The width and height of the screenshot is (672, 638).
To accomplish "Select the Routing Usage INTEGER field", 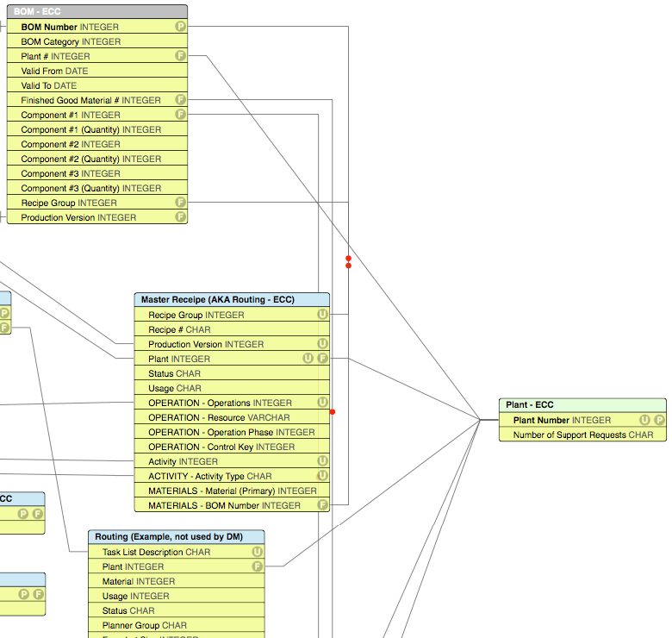I will tap(176, 596).
